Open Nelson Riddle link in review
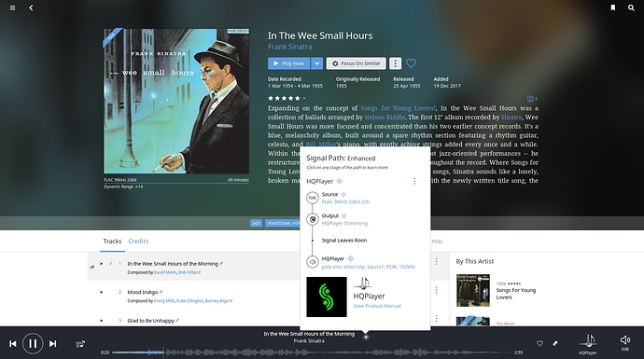 pyautogui.click(x=385, y=117)
